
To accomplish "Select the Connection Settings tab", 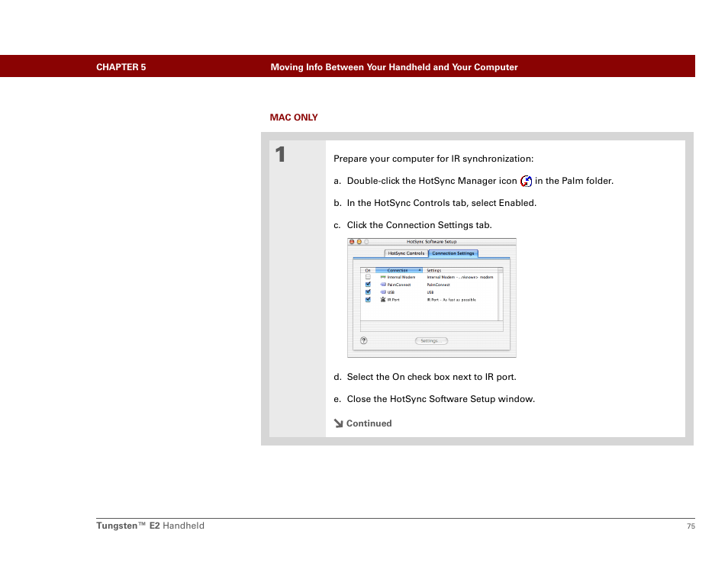I will [453, 253].
